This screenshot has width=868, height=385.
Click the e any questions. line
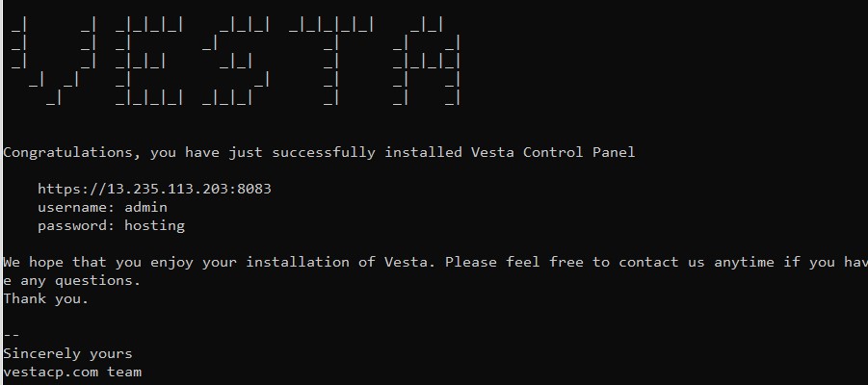72,281
